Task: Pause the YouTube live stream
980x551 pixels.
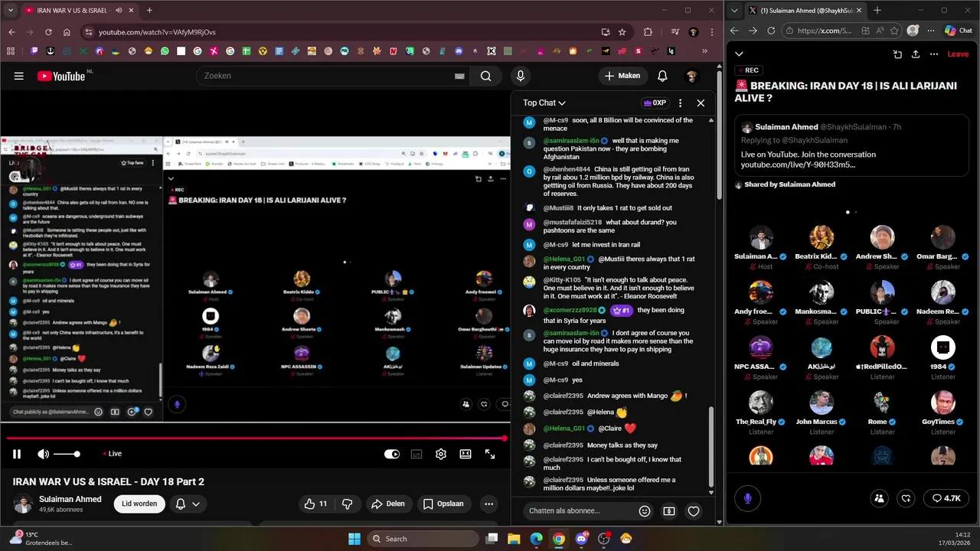Action: click(16, 454)
